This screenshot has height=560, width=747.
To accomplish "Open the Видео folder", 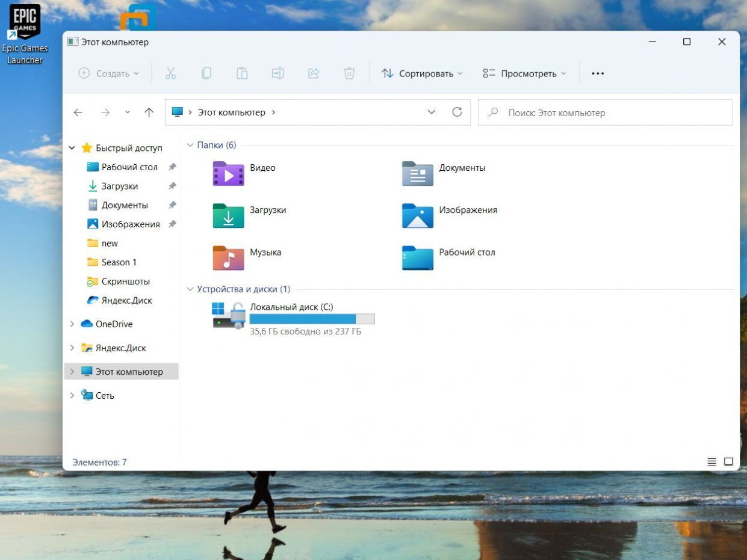I will [x=229, y=173].
